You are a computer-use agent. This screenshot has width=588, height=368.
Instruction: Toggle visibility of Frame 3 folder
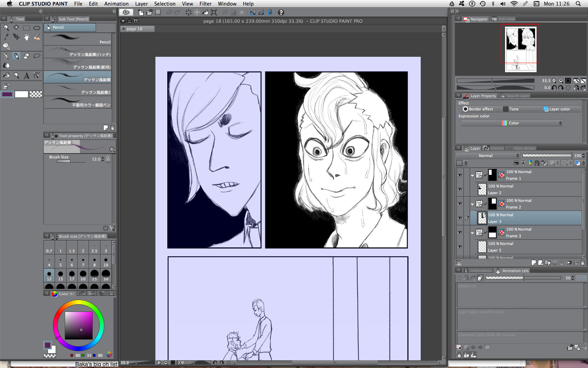tap(460, 232)
